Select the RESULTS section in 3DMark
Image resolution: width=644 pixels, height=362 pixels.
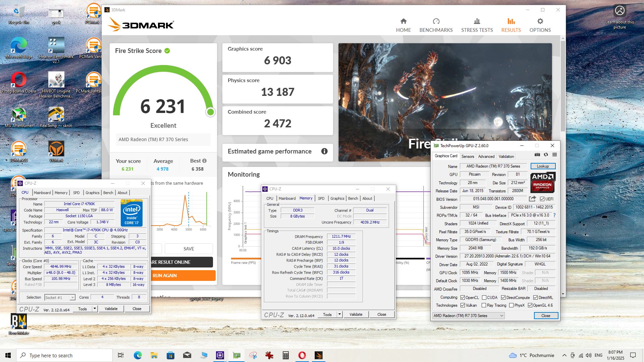point(511,25)
